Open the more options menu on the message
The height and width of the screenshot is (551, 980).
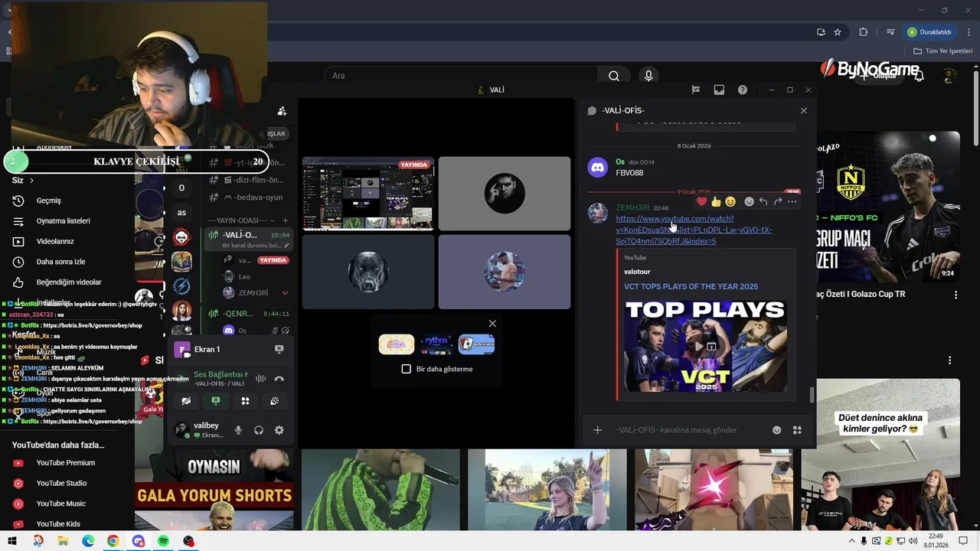pyautogui.click(x=792, y=201)
